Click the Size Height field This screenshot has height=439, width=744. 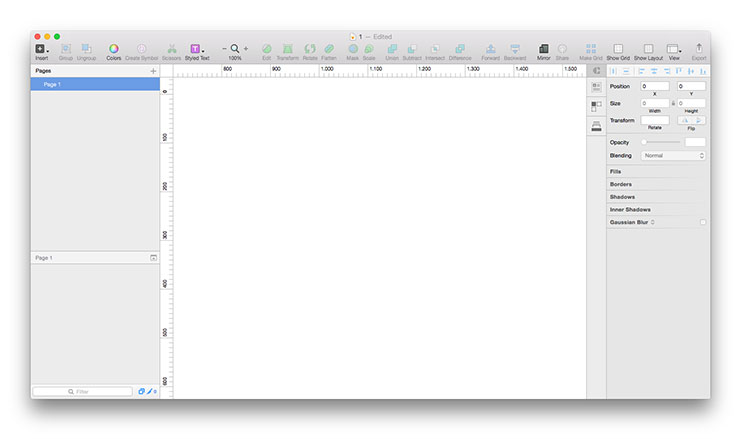point(691,103)
